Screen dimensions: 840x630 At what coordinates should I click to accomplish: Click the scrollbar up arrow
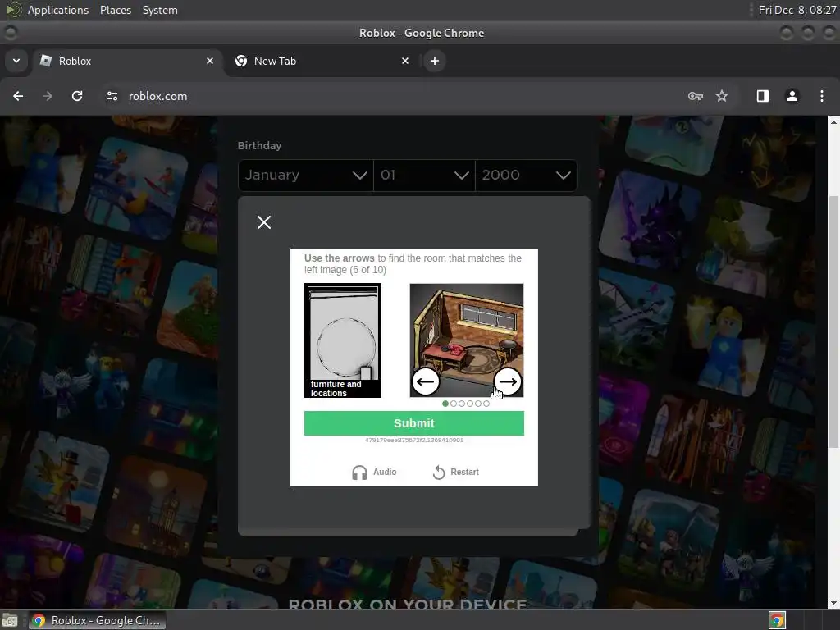pyautogui.click(x=833, y=122)
